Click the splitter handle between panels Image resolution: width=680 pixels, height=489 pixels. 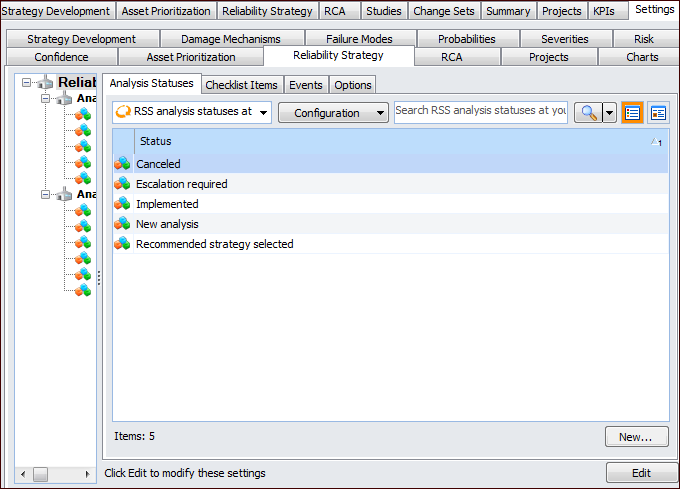coord(99,278)
